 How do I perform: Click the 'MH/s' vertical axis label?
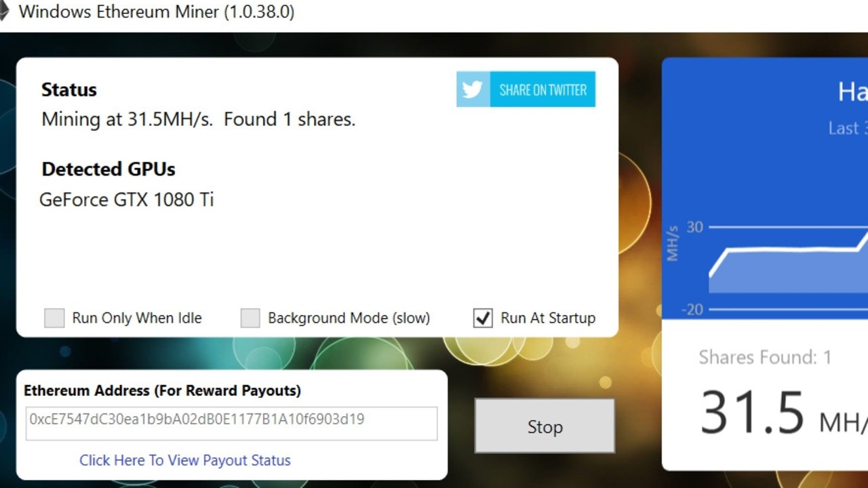(672, 242)
